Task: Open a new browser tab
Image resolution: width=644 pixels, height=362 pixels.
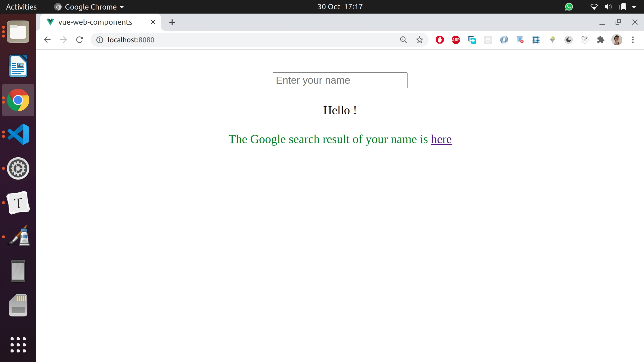Action: [172, 22]
